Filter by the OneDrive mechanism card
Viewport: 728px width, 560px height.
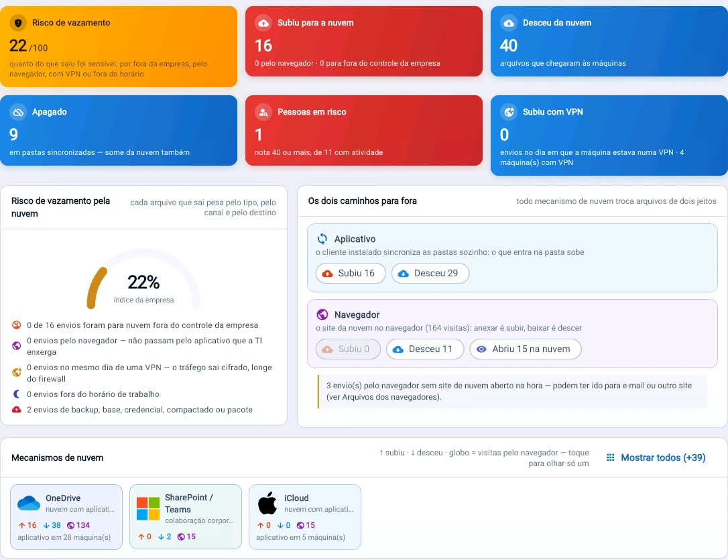(66, 517)
